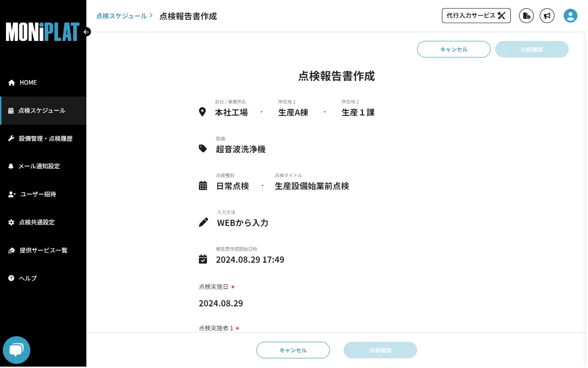Open the help question-mark icon
The height and width of the screenshot is (368, 588).
(x=11, y=278)
